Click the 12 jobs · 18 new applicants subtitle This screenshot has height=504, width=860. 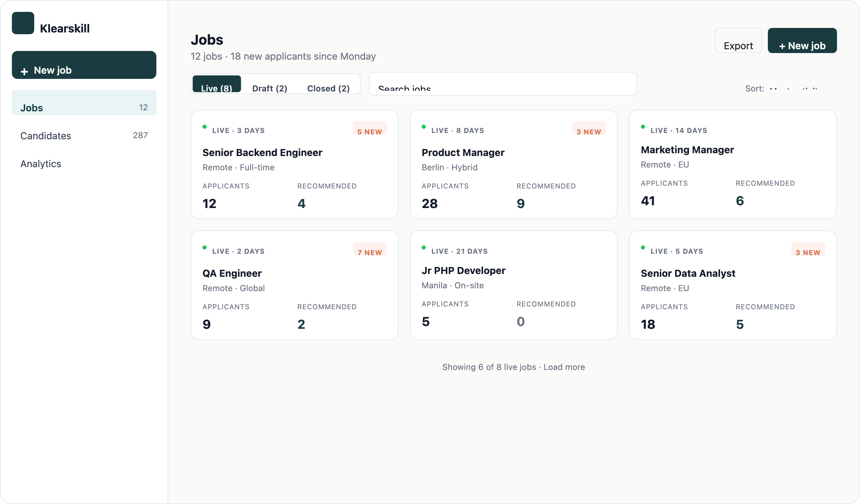click(x=283, y=56)
